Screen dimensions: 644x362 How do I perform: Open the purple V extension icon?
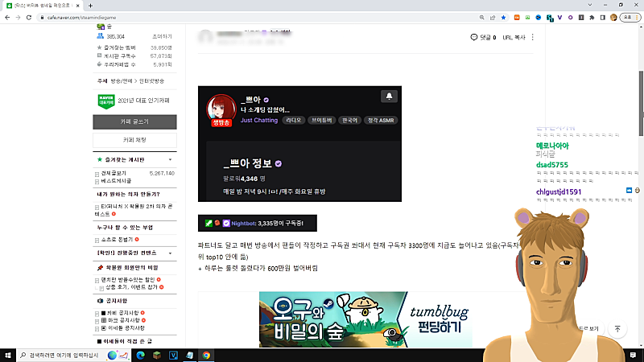point(559,18)
